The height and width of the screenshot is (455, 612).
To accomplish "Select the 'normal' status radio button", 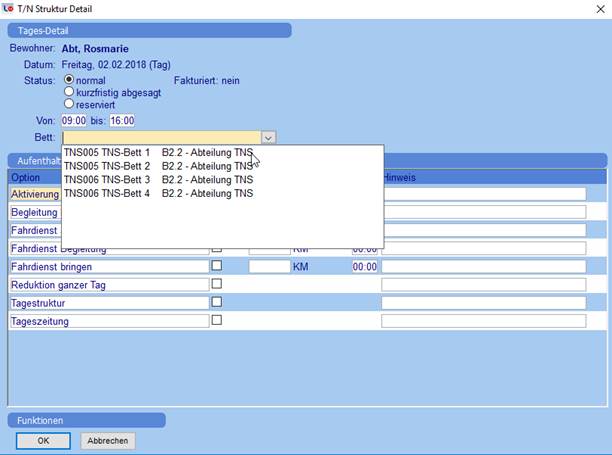I will tap(69, 80).
